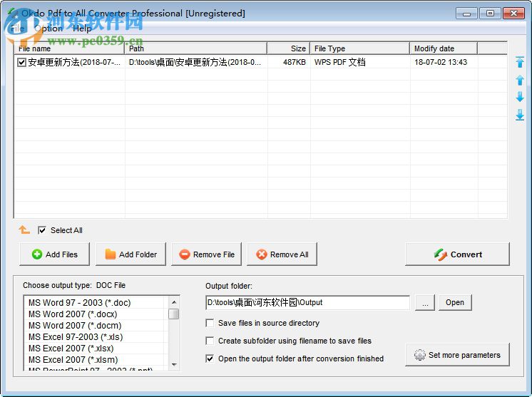The height and width of the screenshot is (397, 532).
Task: Click the orange arrow icon beside Select All
Action: pyautogui.click(x=24, y=230)
